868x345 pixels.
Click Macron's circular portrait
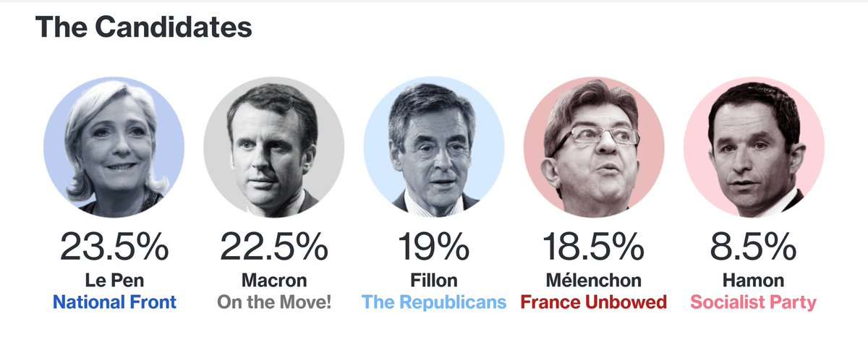[x=273, y=148]
